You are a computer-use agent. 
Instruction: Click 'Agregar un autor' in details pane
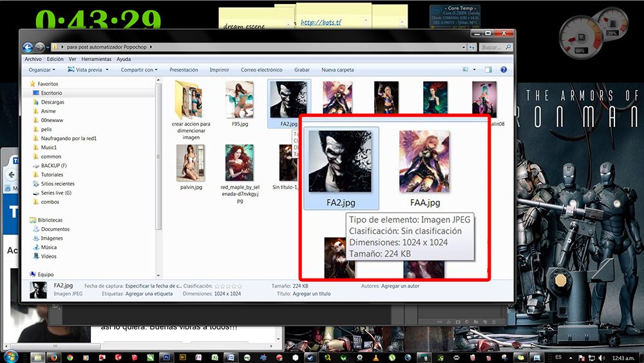pos(400,286)
